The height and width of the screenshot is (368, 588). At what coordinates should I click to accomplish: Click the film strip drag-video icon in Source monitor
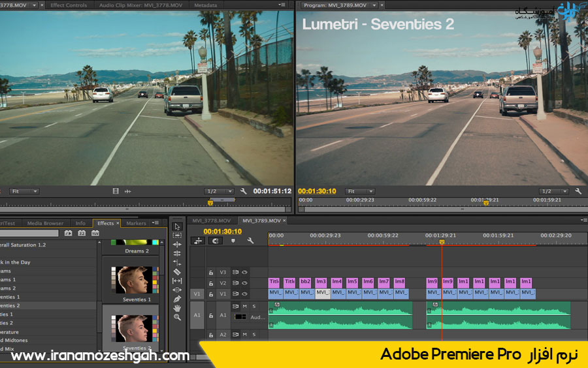click(x=116, y=191)
